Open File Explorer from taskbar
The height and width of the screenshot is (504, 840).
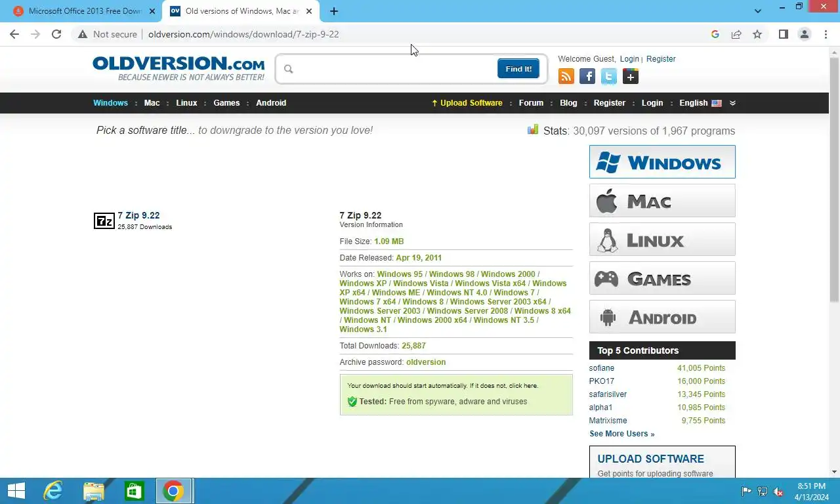tap(94, 491)
